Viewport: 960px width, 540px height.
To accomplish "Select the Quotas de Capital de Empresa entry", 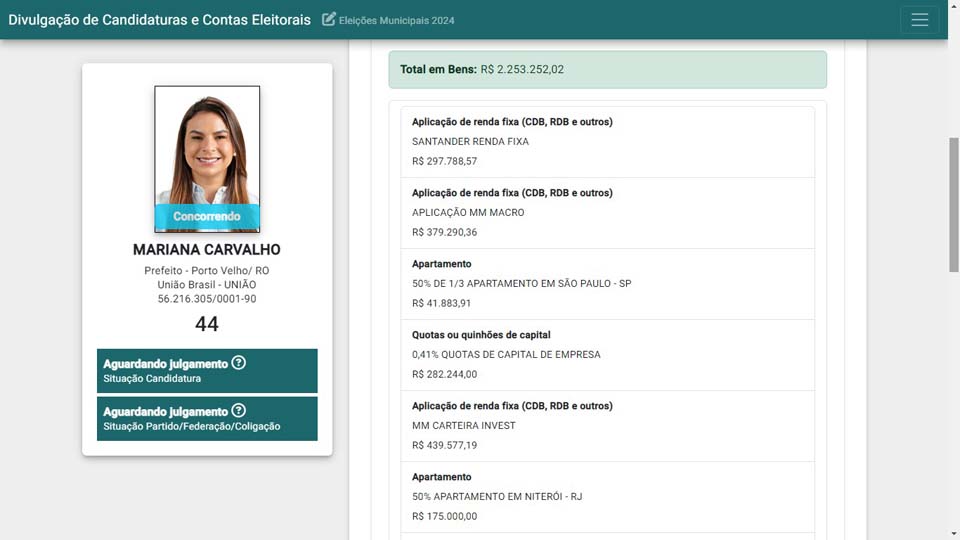I will point(607,355).
